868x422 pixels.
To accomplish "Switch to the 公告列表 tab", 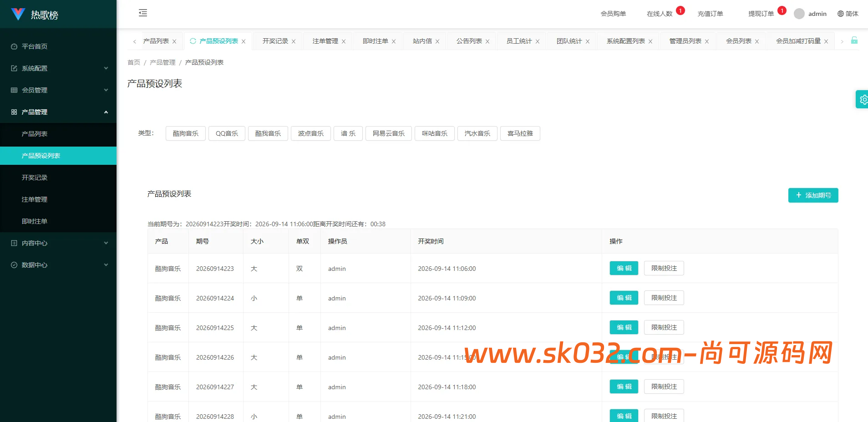I will point(469,41).
